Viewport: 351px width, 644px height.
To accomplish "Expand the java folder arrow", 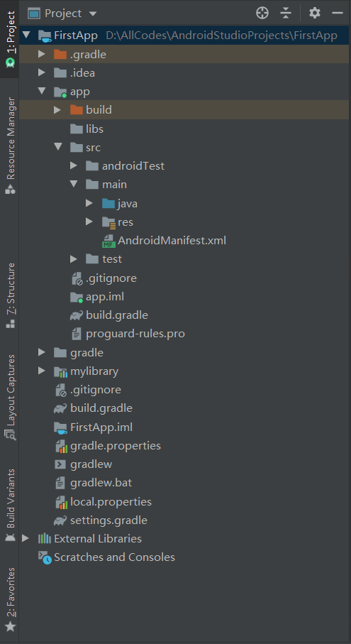I will pos(89,203).
